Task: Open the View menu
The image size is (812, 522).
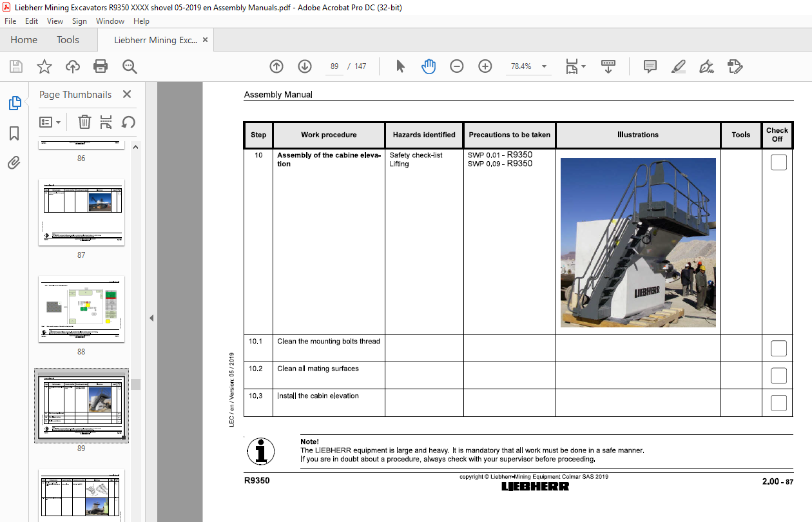Action: pyautogui.click(x=55, y=21)
